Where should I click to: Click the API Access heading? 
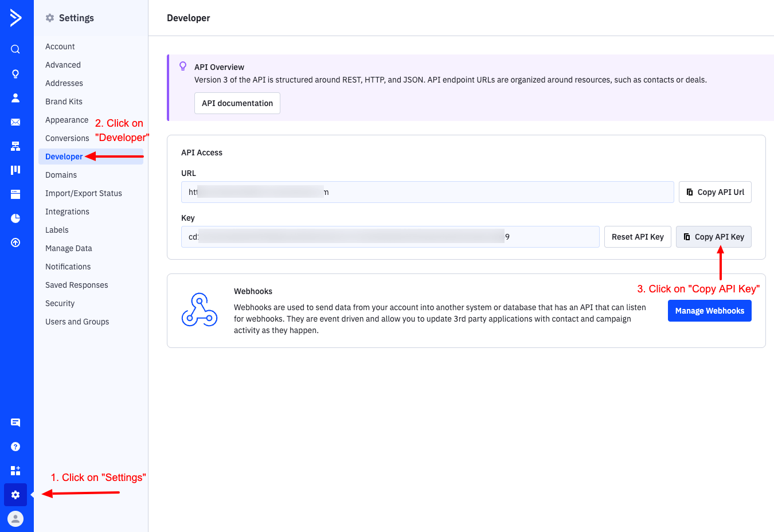(202, 152)
